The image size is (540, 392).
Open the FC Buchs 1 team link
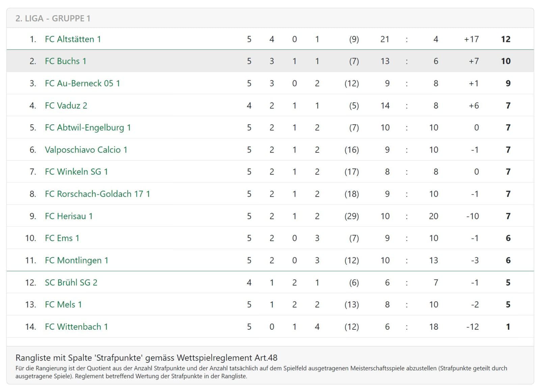click(65, 61)
